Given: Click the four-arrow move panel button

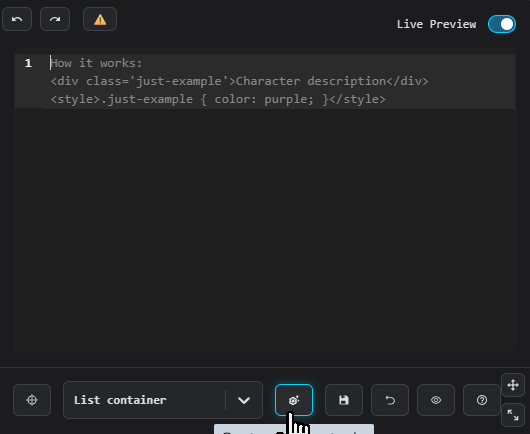Looking at the screenshot, I should pos(513,385).
